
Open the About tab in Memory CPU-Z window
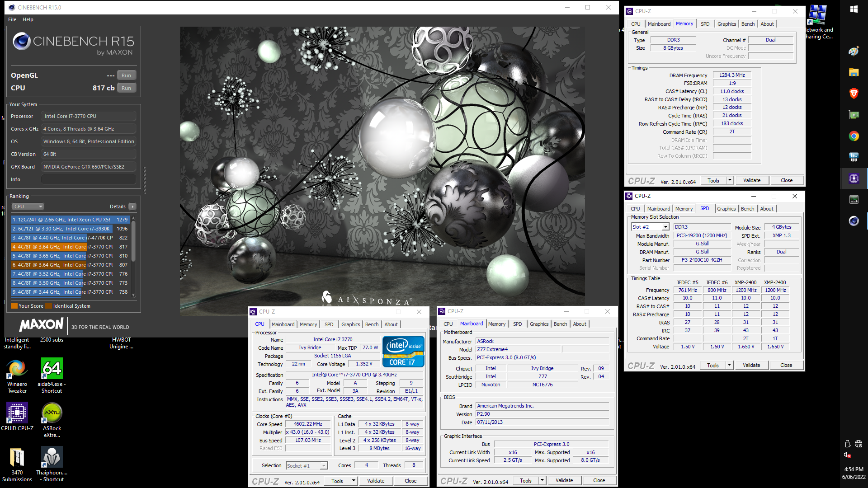767,24
